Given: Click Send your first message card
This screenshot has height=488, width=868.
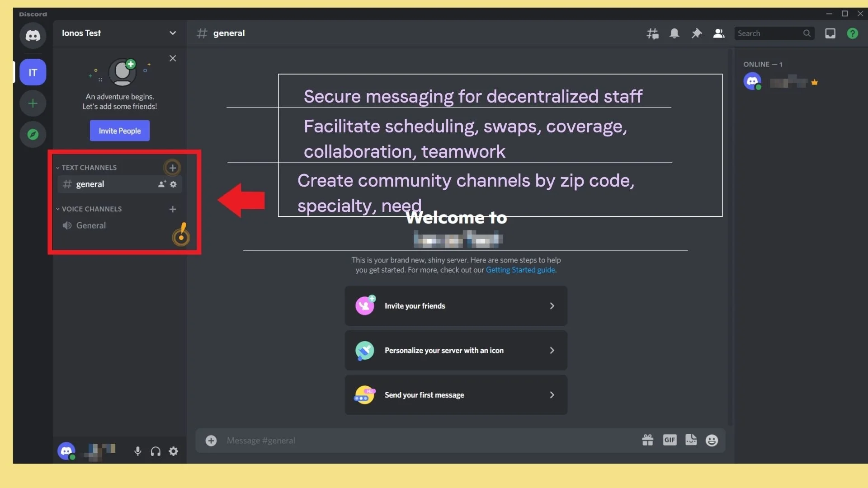Looking at the screenshot, I should [x=456, y=395].
